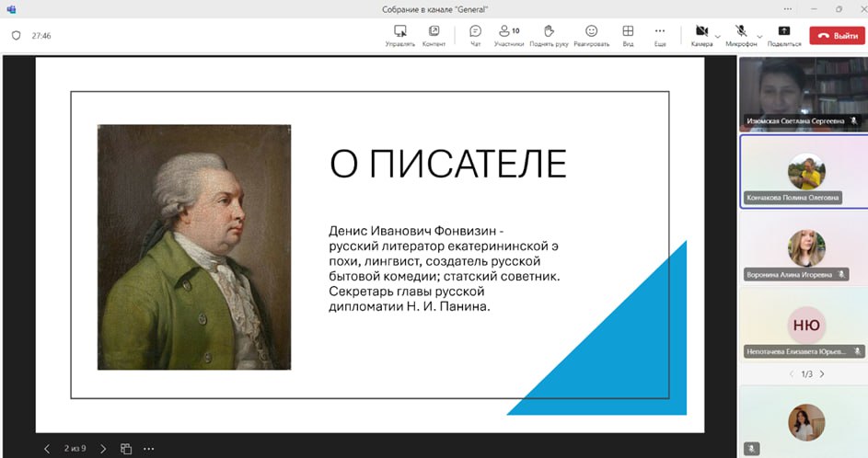868x458 pixels.
Task: Open the Chat (Чат) panel
Action: click(x=475, y=35)
